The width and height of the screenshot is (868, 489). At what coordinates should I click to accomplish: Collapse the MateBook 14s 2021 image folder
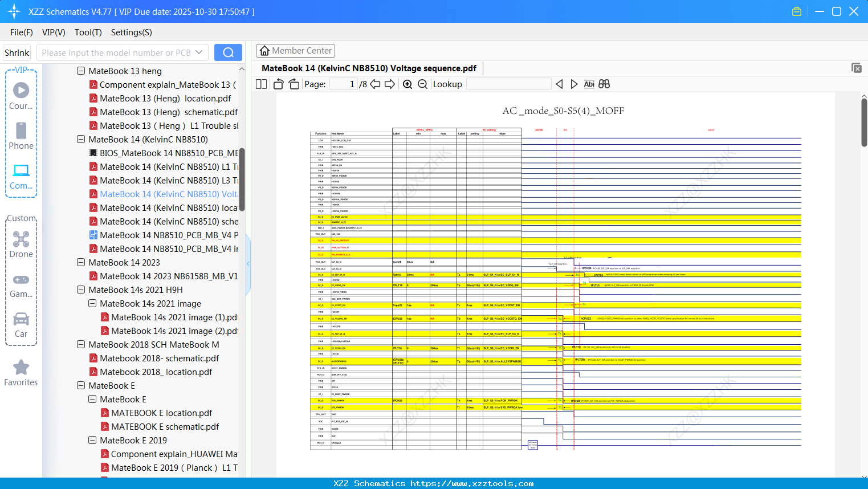click(92, 304)
